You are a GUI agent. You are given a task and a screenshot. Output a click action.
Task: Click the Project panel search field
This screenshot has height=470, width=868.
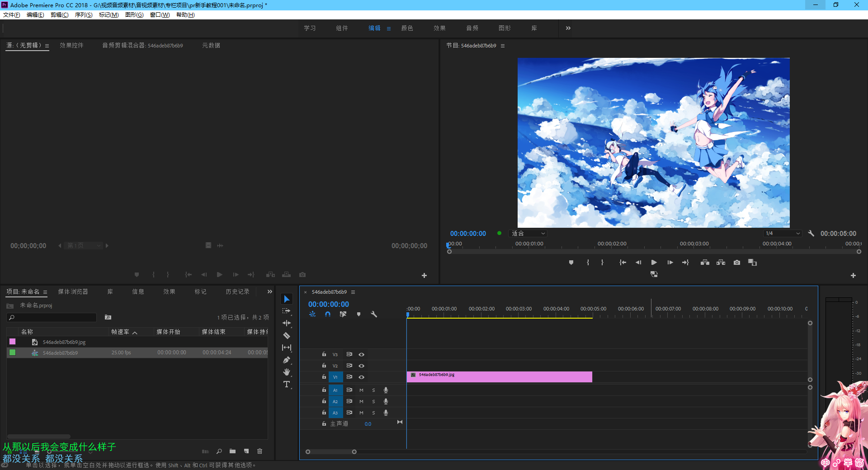point(52,318)
